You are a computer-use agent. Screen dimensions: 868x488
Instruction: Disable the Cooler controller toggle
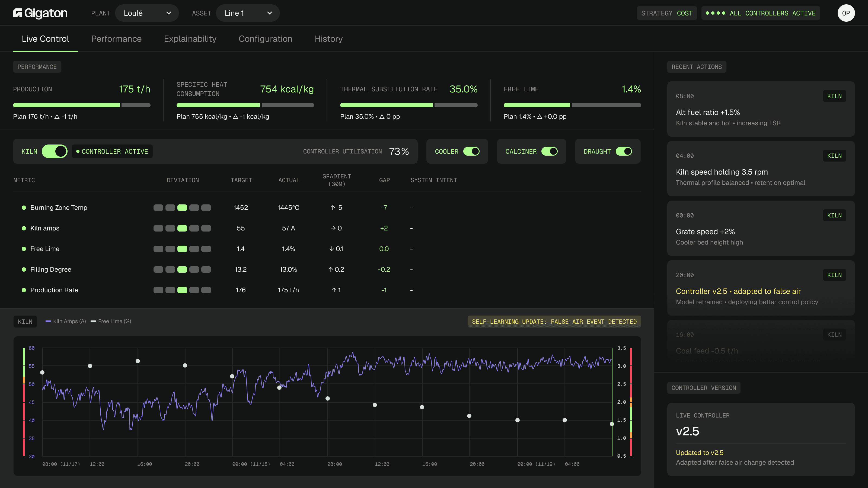[x=471, y=151]
